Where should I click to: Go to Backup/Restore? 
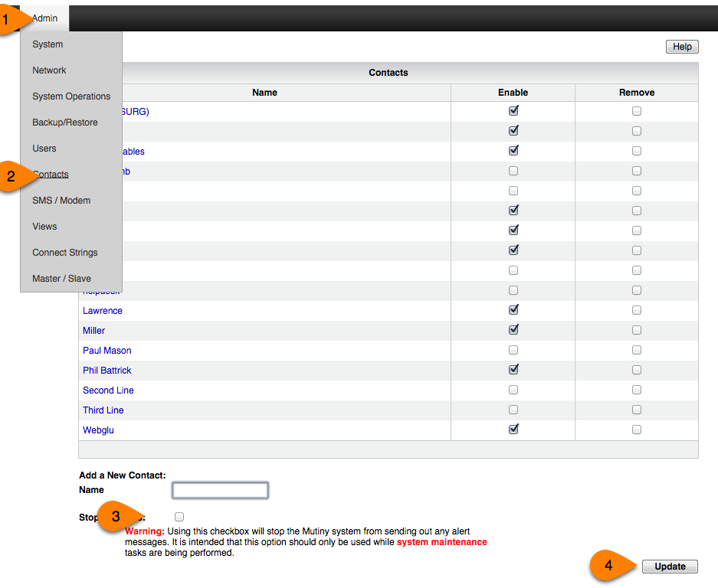[x=65, y=122]
